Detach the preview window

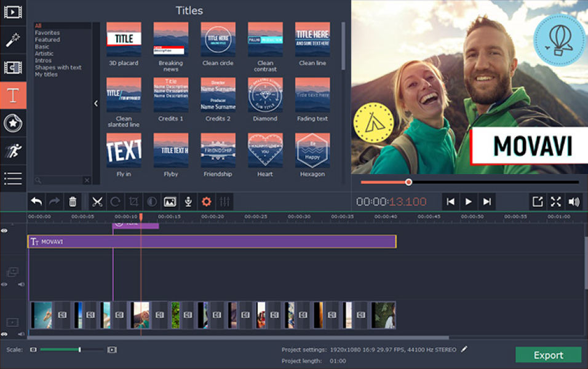click(538, 202)
